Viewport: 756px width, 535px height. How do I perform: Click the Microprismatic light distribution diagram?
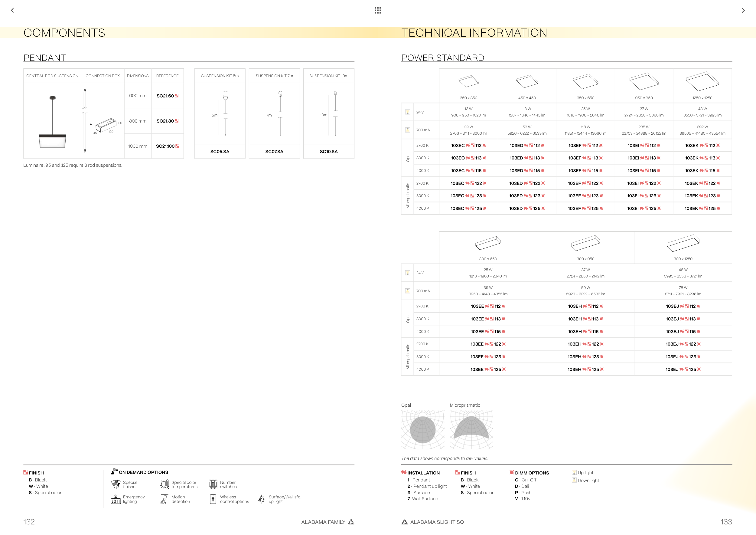pos(471,430)
